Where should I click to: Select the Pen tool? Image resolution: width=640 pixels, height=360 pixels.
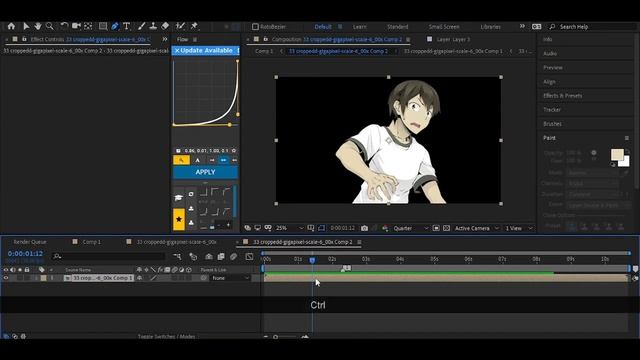coord(115,26)
